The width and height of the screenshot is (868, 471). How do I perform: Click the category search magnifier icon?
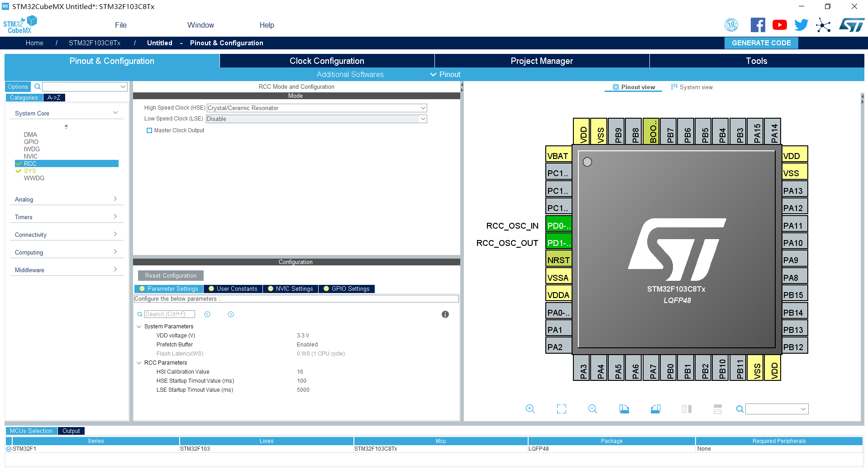(38, 87)
